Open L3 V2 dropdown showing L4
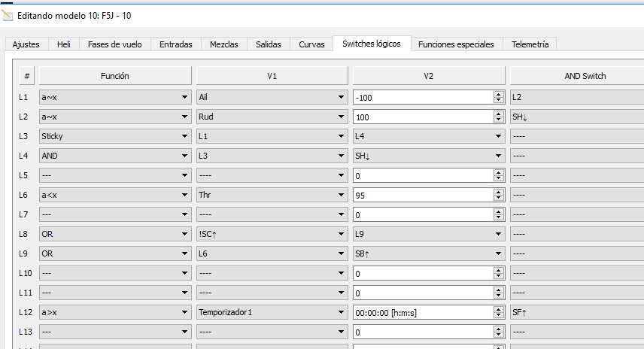 tap(428, 136)
